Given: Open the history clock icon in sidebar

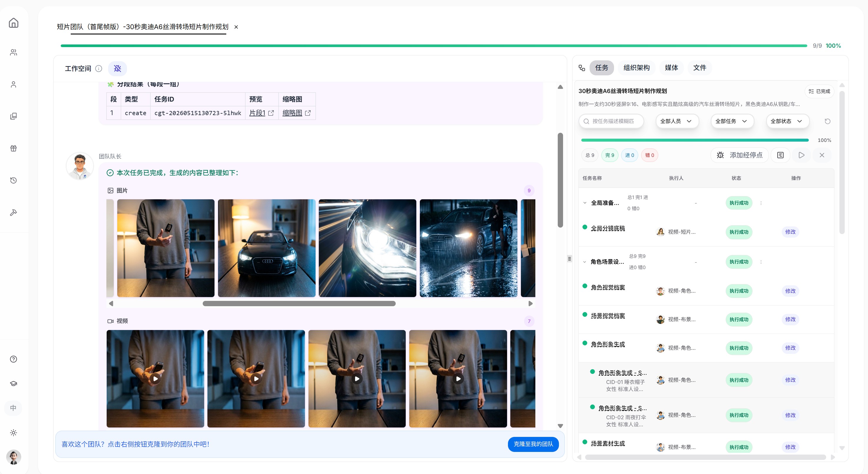Looking at the screenshot, I should point(14,180).
